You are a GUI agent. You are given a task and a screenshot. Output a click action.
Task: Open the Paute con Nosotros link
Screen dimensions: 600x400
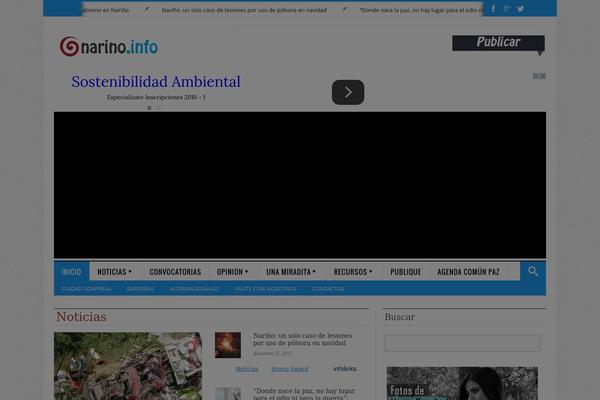tap(265, 289)
